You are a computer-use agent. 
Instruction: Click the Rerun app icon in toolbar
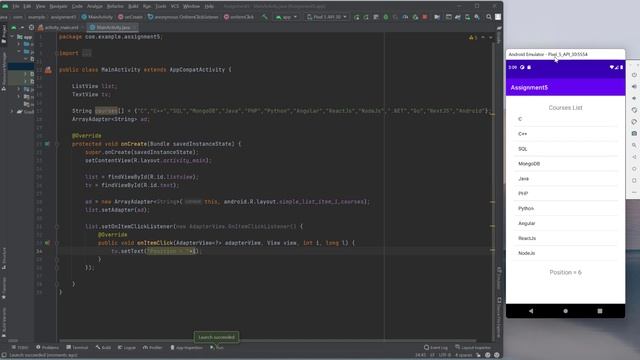pyautogui.click(x=357, y=17)
